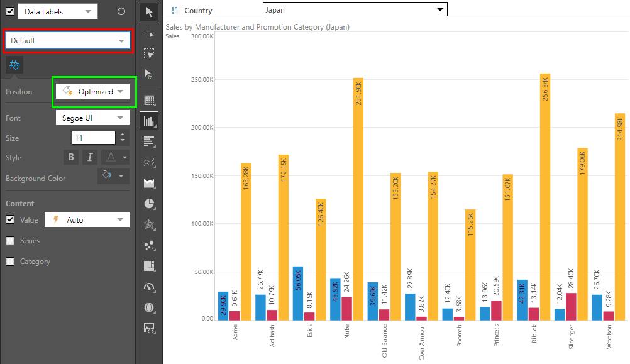This screenshot has width=630, height=364.
Task: Select the treemap visualization
Action: pyautogui.click(x=149, y=266)
